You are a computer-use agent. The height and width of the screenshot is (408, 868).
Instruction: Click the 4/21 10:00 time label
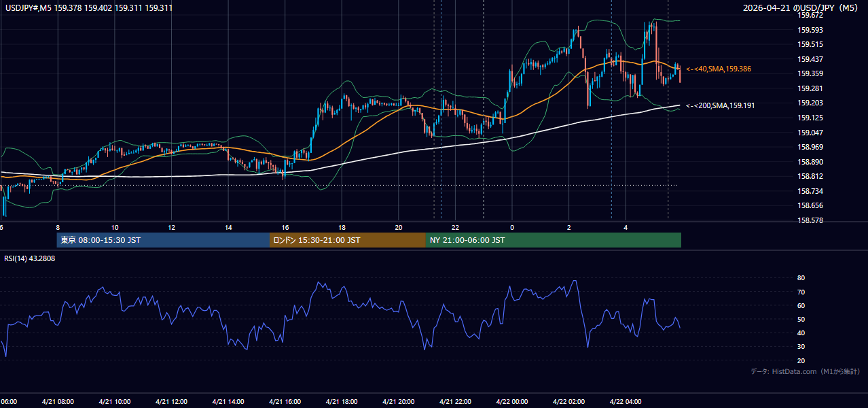click(115, 402)
